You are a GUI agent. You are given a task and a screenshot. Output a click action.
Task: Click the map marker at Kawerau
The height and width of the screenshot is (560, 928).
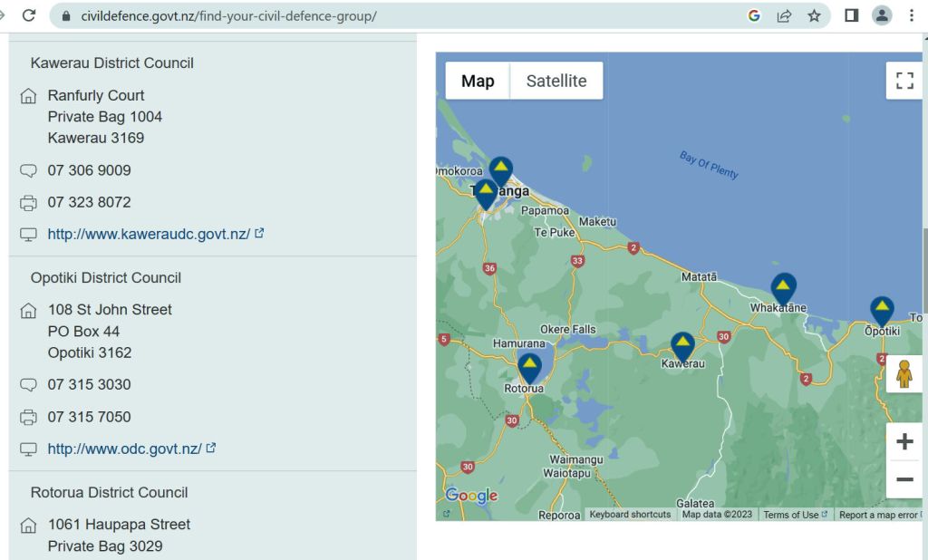(683, 346)
